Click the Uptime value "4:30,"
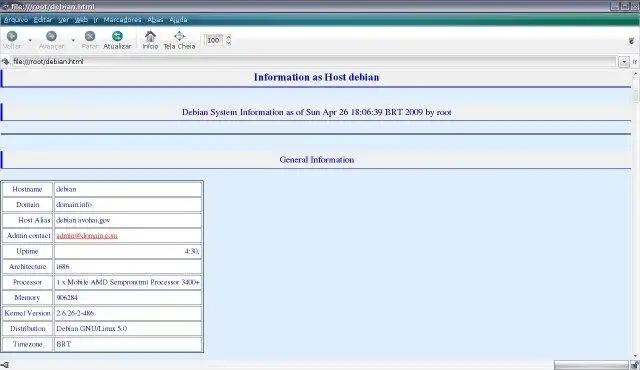 (192, 251)
